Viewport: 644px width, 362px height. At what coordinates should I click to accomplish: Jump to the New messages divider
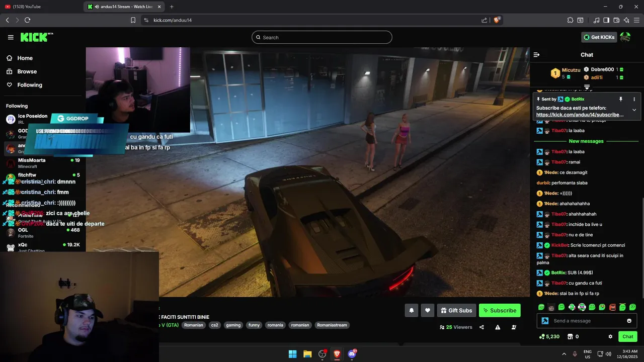[586, 141]
